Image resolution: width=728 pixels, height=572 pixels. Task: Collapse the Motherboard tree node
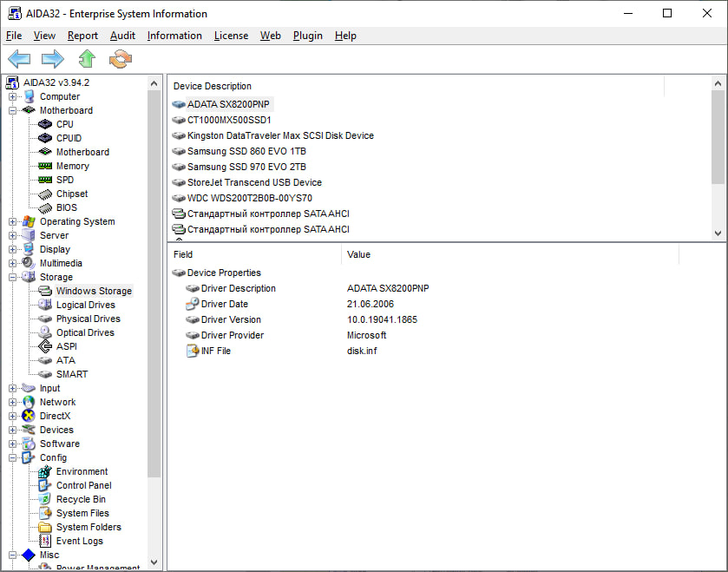coord(12,110)
